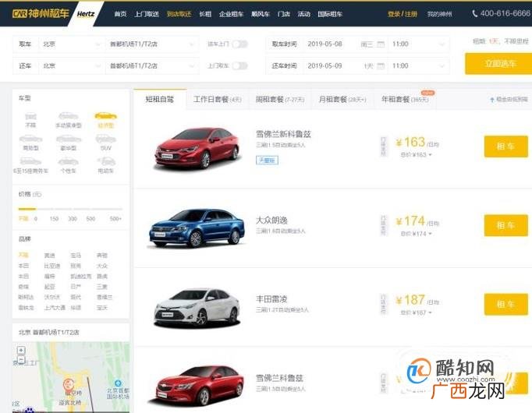Open the blue 大众朗逸 car image
This screenshot has width=532, height=413.
pos(197,228)
